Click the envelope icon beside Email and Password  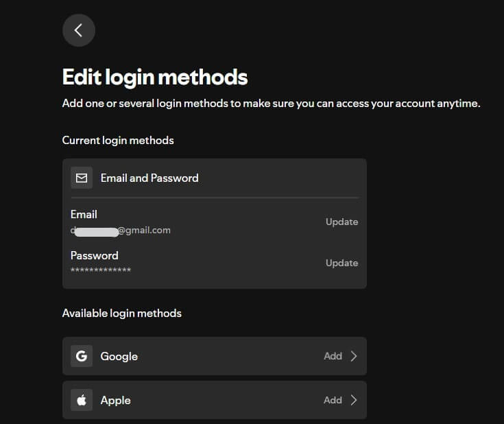click(x=82, y=178)
